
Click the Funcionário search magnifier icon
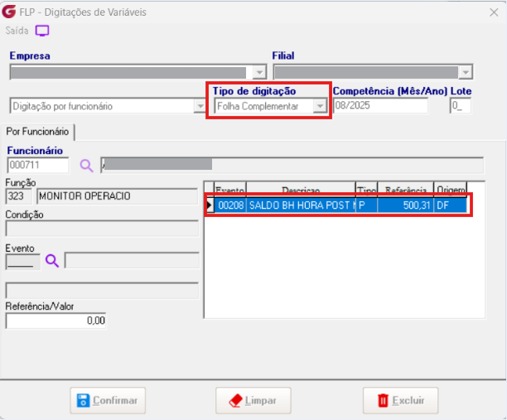point(86,166)
